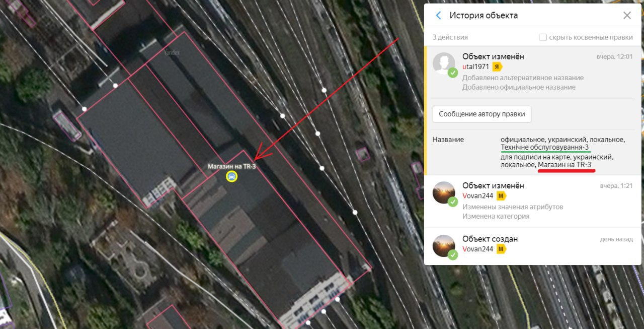Click Vovan244 avatar in Объект создан entry

443,245
